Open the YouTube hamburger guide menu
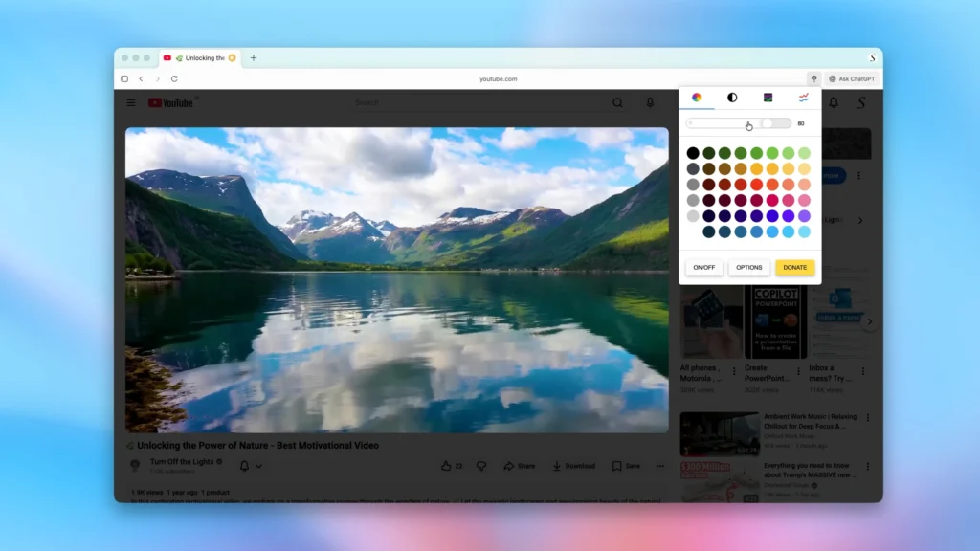 click(131, 102)
